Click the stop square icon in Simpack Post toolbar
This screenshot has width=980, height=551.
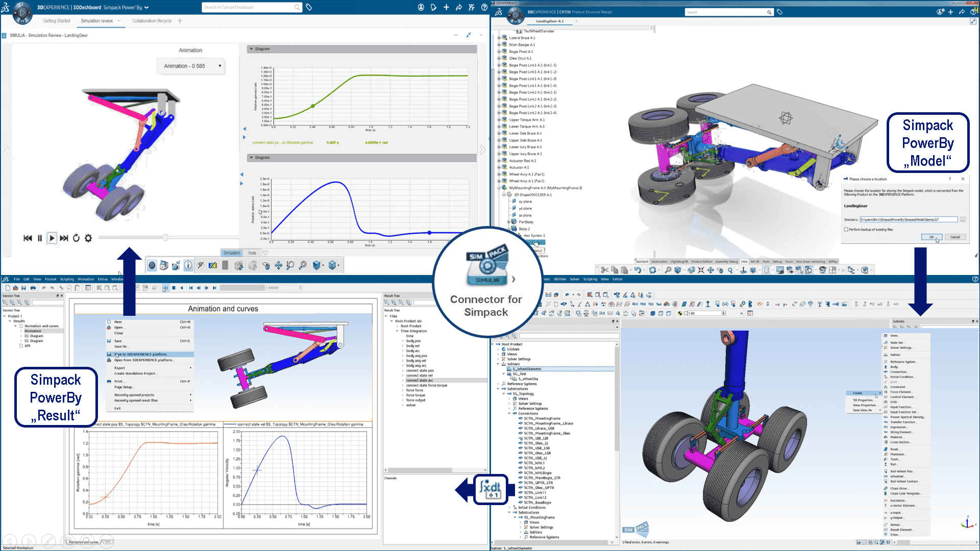(x=174, y=288)
